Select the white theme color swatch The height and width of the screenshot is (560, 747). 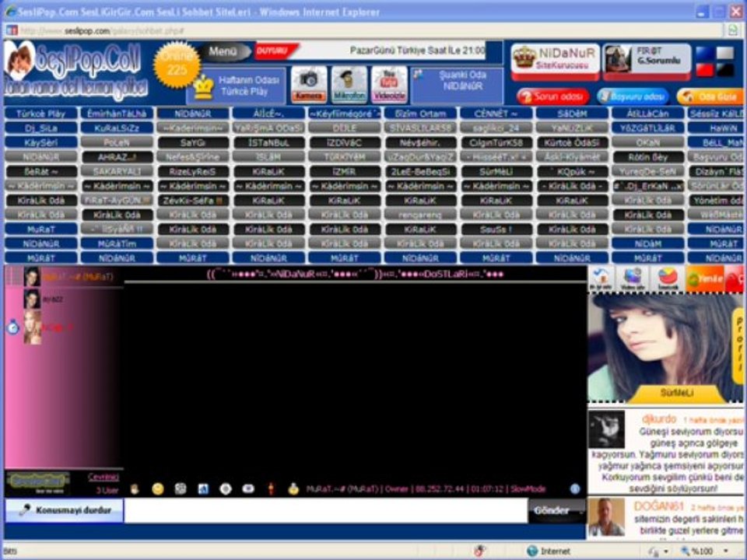pyautogui.click(x=725, y=54)
